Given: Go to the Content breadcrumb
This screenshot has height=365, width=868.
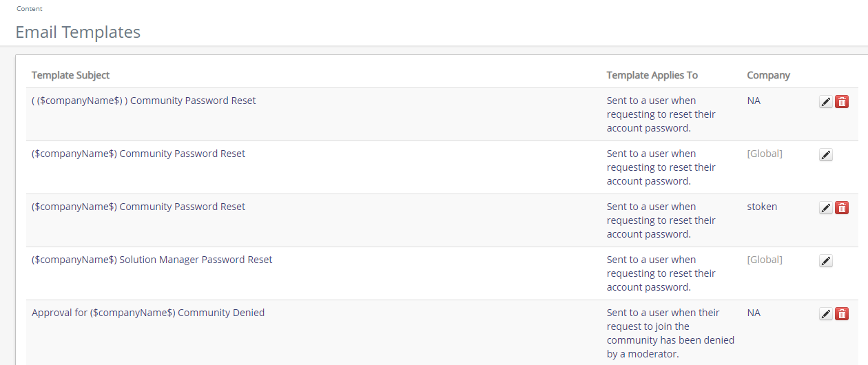Looking at the screenshot, I should [29, 9].
